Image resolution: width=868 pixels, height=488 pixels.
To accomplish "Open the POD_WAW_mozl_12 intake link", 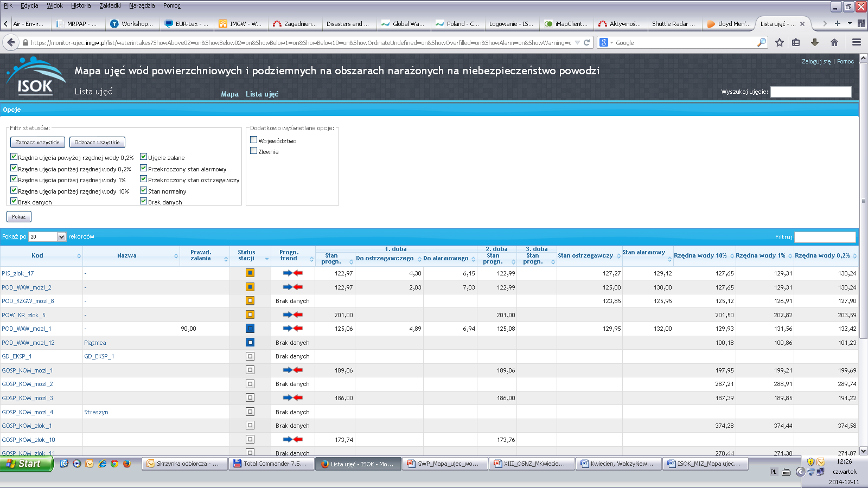I will click(x=28, y=343).
